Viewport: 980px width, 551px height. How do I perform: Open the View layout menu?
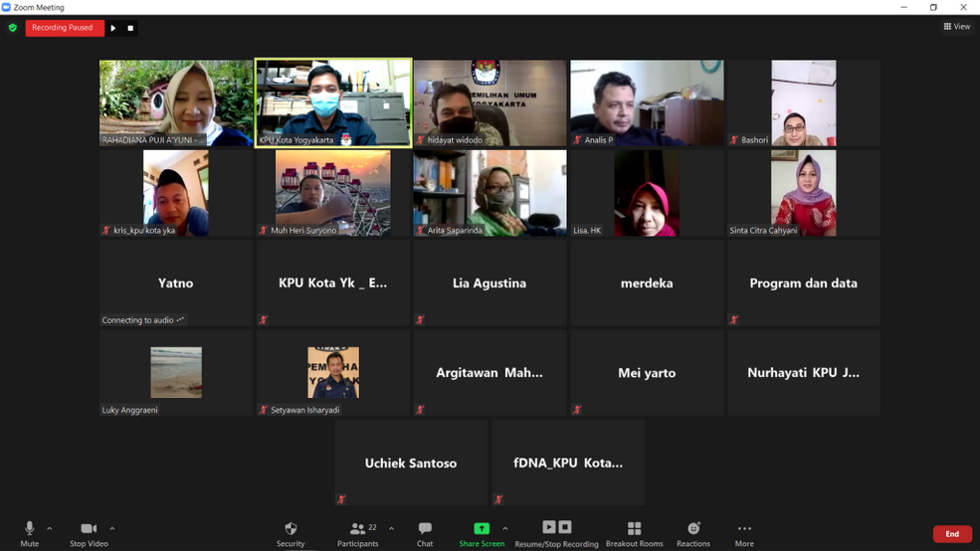tap(956, 27)
